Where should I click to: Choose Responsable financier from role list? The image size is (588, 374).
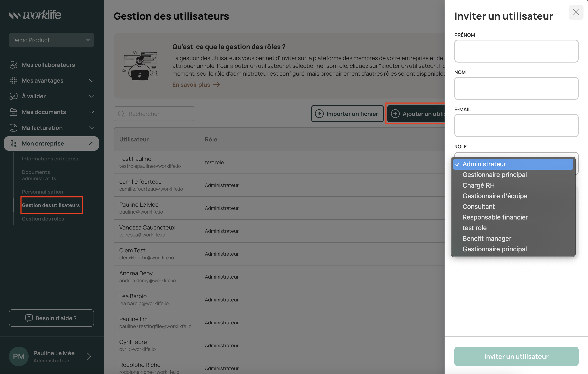pos(495,217)
